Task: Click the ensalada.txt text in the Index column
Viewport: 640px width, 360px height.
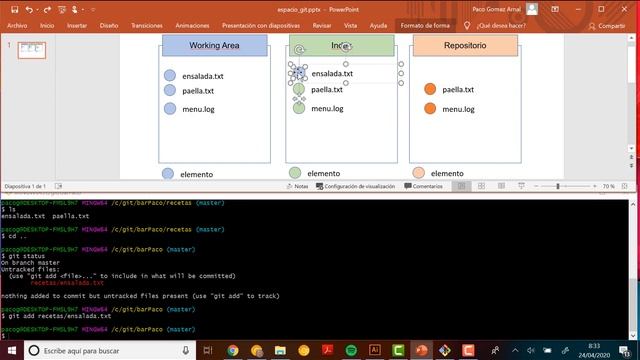Action: coord(332,73)
